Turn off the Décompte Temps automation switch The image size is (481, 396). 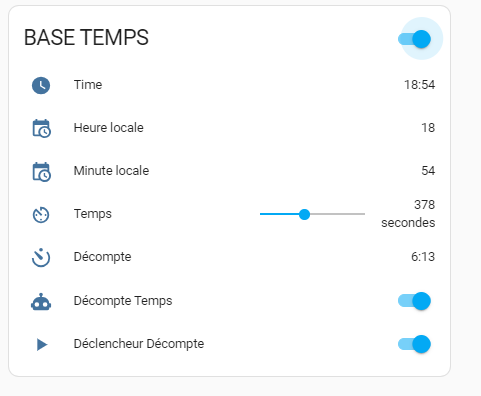pos(414,301)
